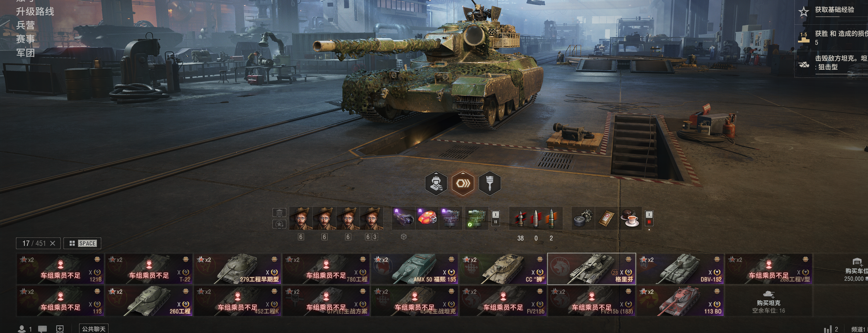The width and height of the screenshot is (868, 333).
Task: Open the crew retraining hexagon icon
Action: [436, 183]
